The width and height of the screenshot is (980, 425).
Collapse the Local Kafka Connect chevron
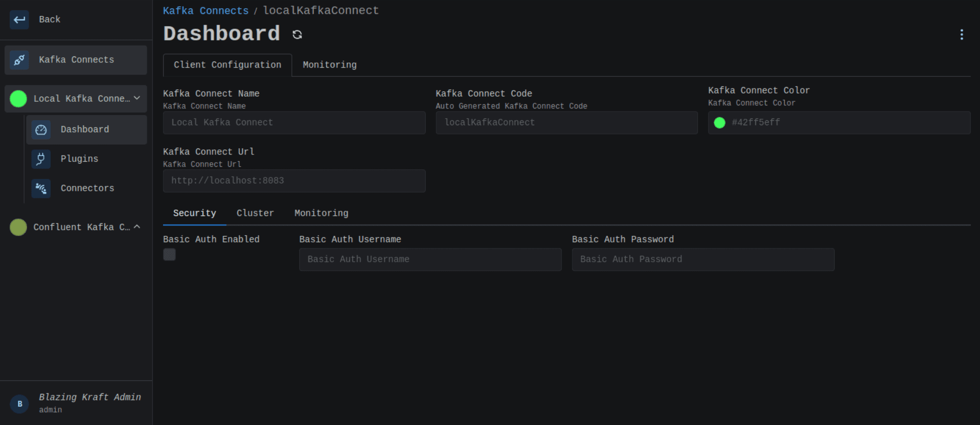tap(137, 98)
